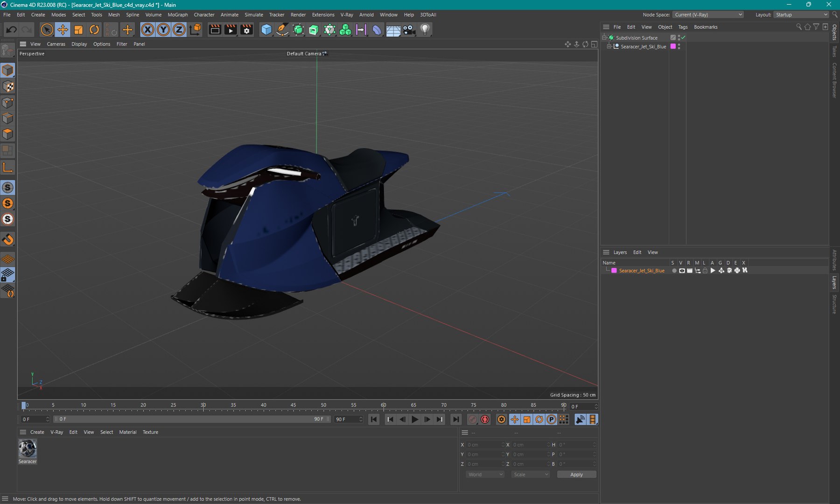This screenshot has width=840, height=504.
Task: Switch to Polygons mode
Action: tap(8, 134)
